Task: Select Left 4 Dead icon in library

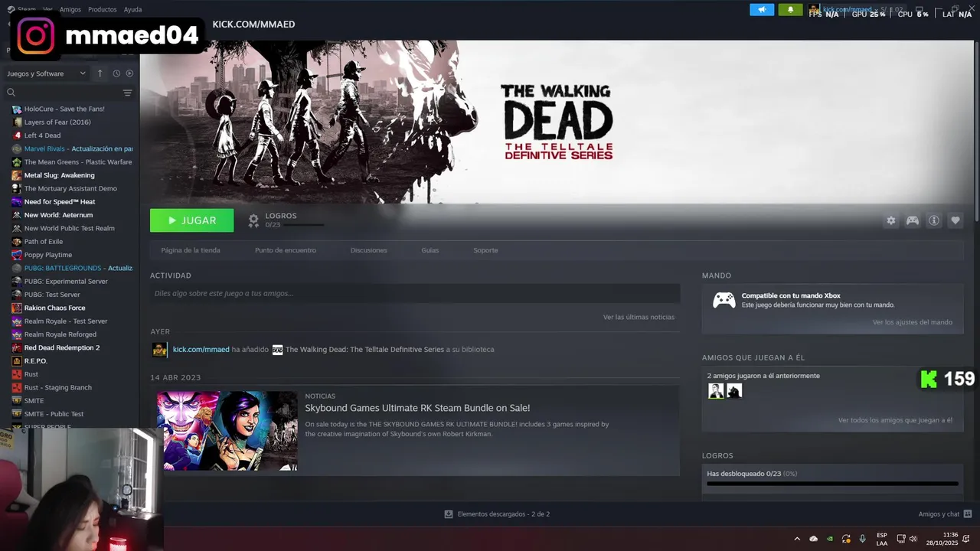Action: (17, 135)
